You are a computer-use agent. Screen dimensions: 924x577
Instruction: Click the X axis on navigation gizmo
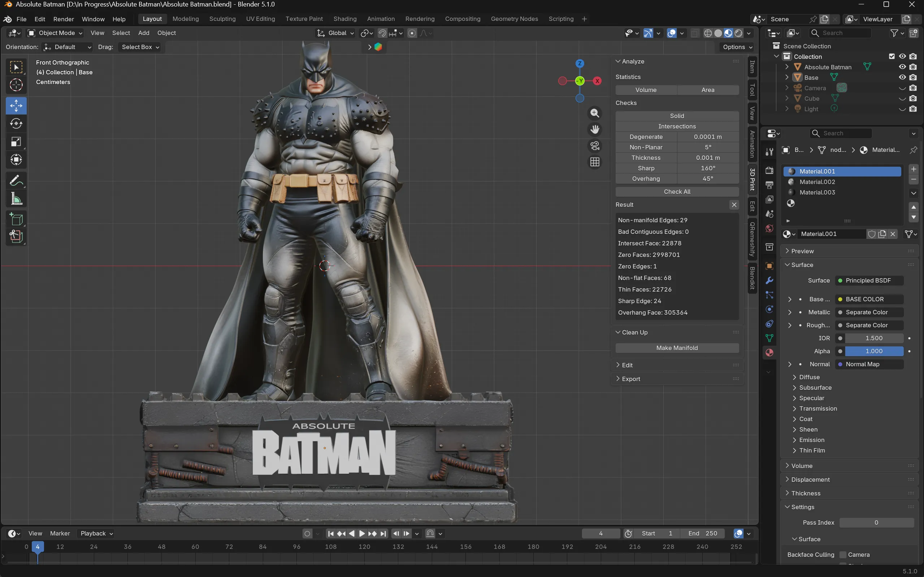tap(597, 81)
